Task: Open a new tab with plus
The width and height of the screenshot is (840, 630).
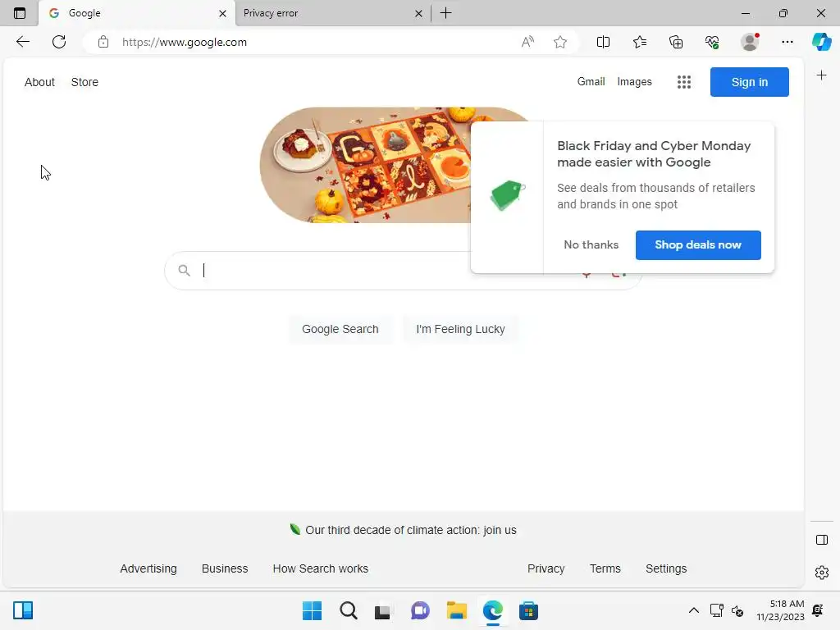Action: 445,13
